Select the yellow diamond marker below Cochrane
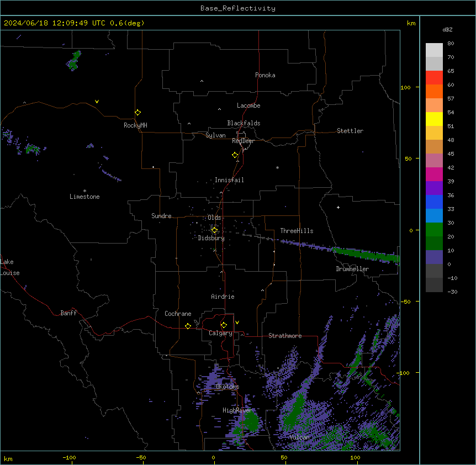476x465 pixels. 188,326
